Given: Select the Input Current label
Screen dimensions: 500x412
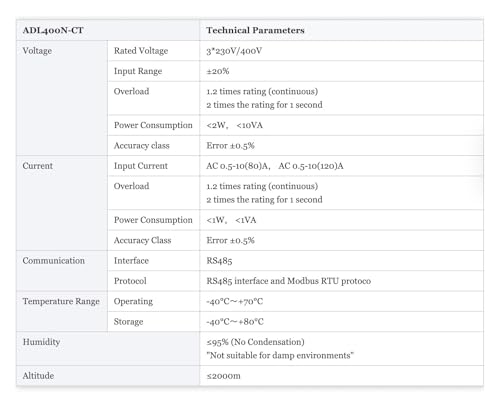Looking at the screenshot, I should tap(141, 166).
